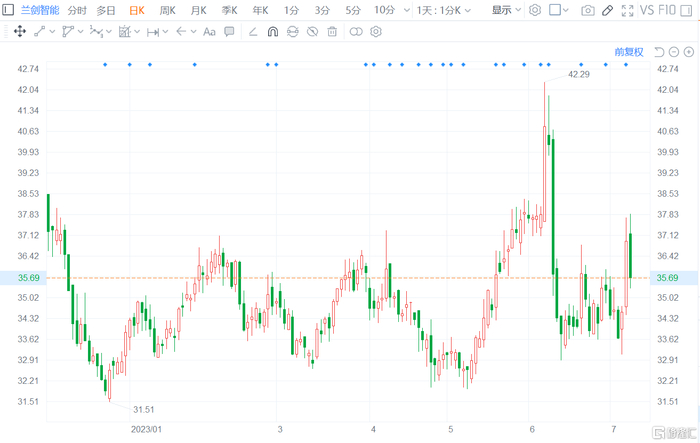Toggle the drawing pencil tool
700x443 pixels.
[608, 10]
